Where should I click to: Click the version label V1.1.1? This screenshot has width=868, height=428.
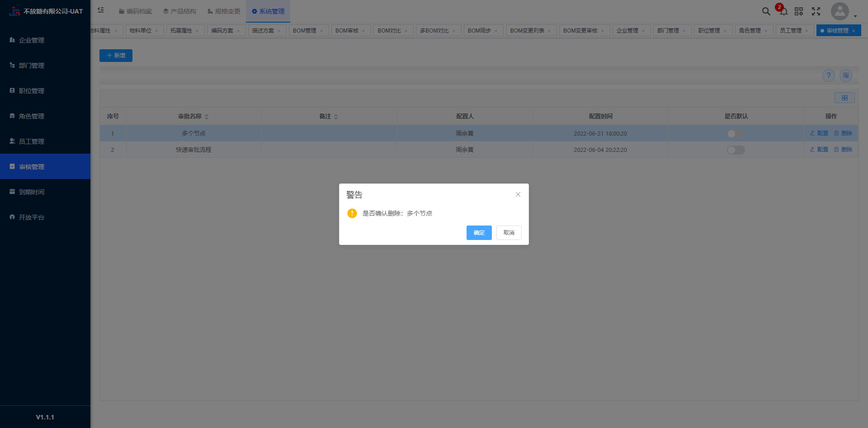point(45,417)
